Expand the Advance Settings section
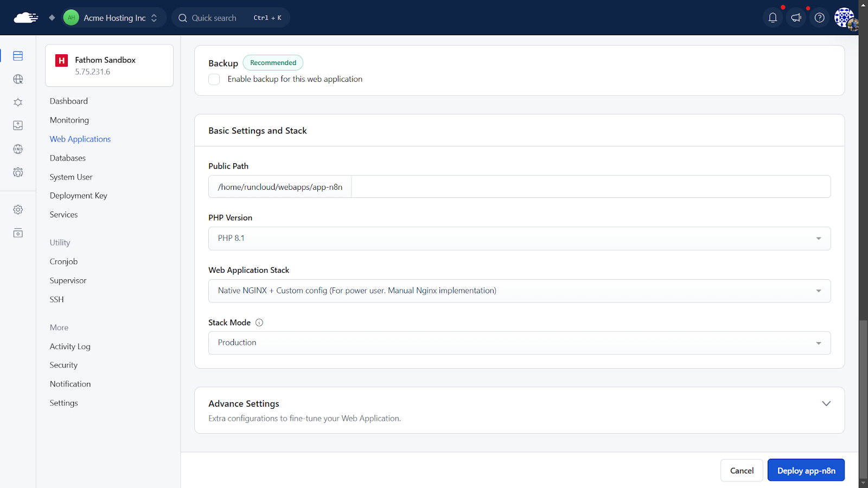The width and height of the screenshot is (868, 488). pos(826,404)
